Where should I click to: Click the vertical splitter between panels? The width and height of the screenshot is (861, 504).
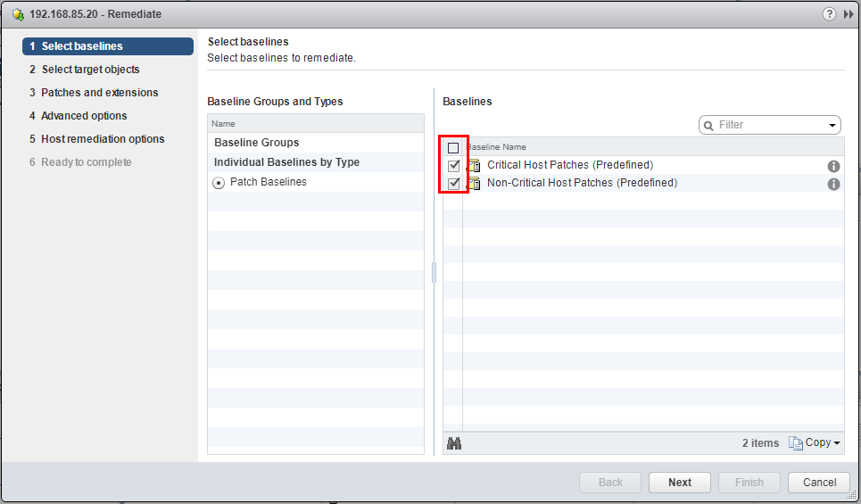pos(434,272)
